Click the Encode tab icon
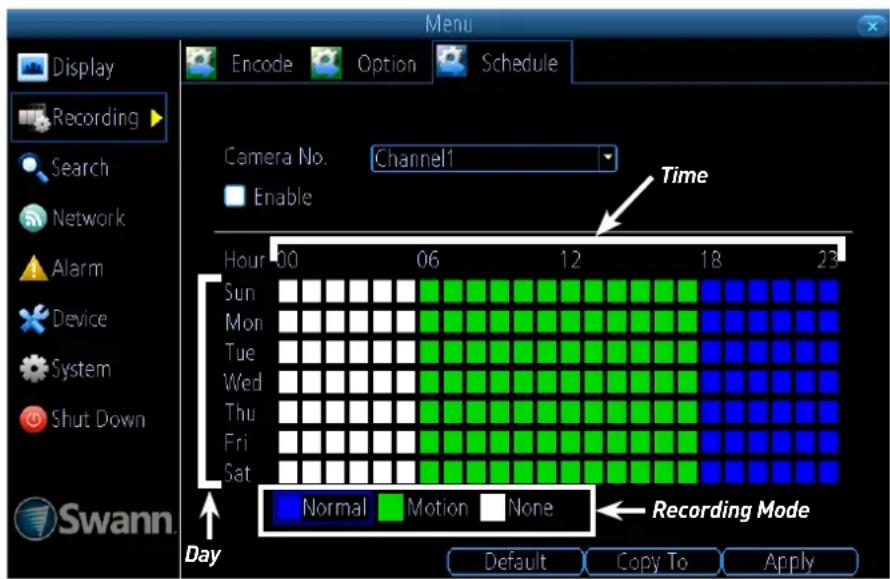Image resolution: width=890 pixels, height=579 pixels. coord(201,62)
